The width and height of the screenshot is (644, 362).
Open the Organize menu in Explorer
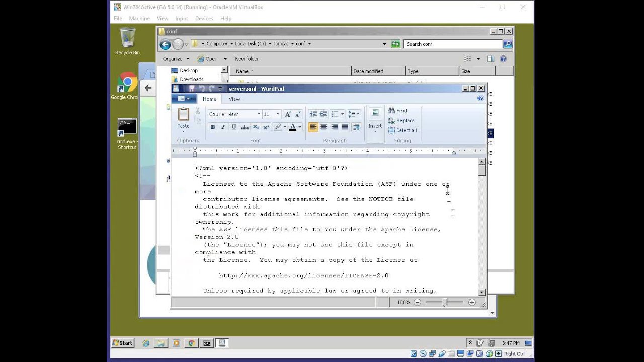176,59
